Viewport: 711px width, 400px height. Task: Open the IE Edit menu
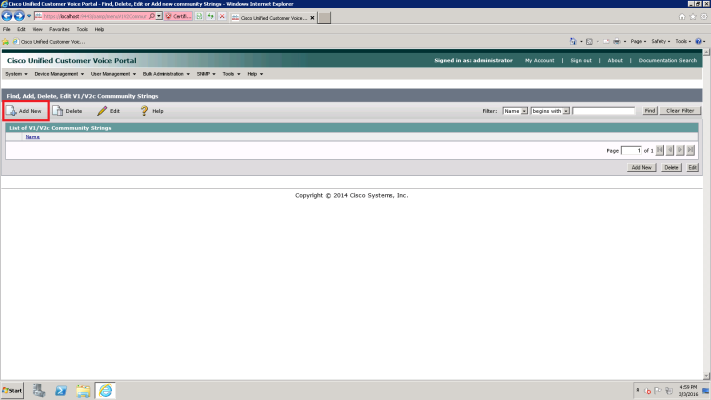21,29
